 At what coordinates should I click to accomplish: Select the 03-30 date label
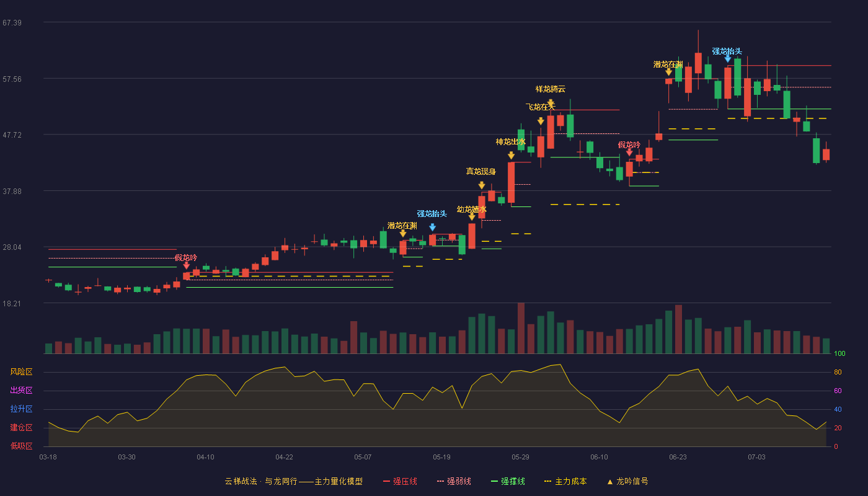(127, 457)
